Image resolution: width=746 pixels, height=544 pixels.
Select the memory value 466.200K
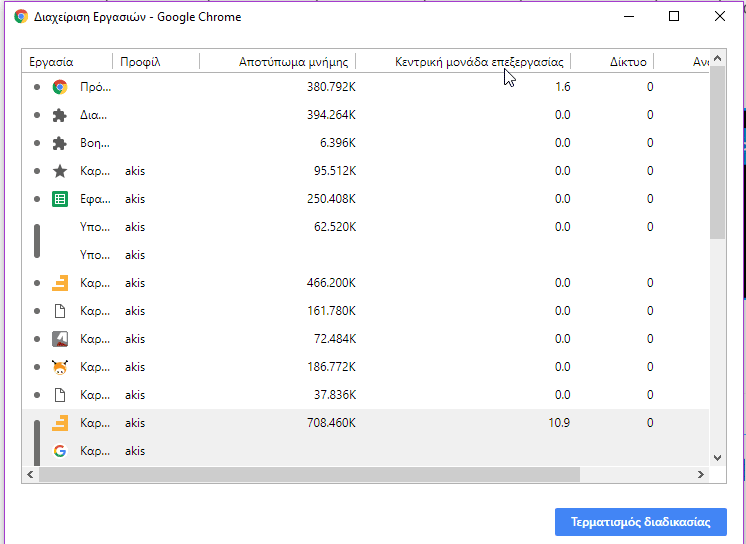coord(331,283)
